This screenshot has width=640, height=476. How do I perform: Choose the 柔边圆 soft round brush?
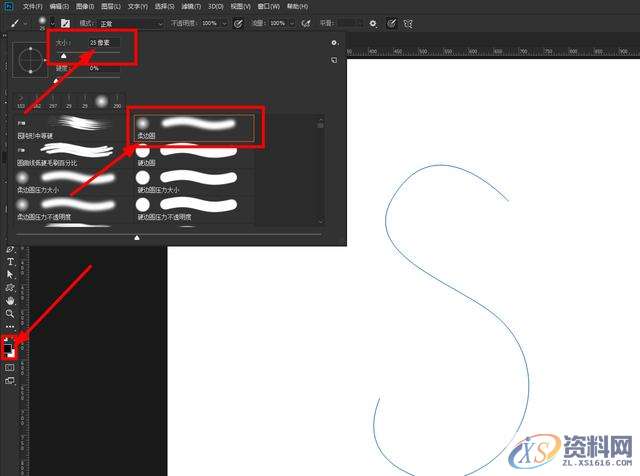[196, 126]
